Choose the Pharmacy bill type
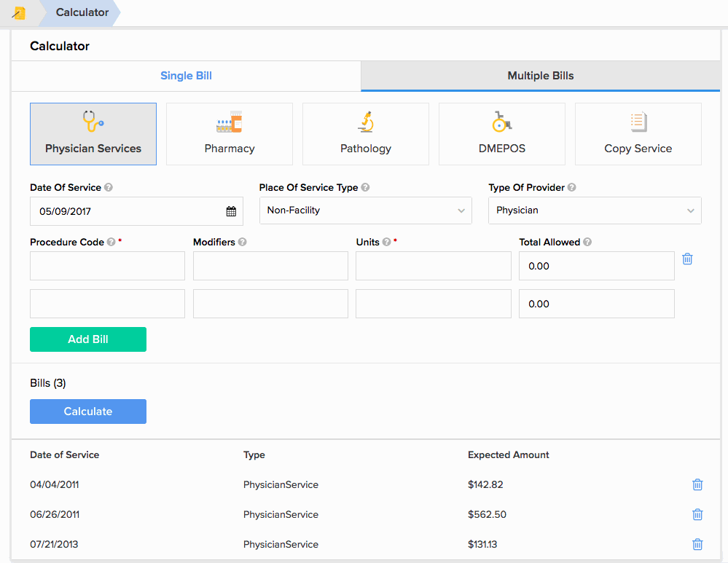 (229, 133)
